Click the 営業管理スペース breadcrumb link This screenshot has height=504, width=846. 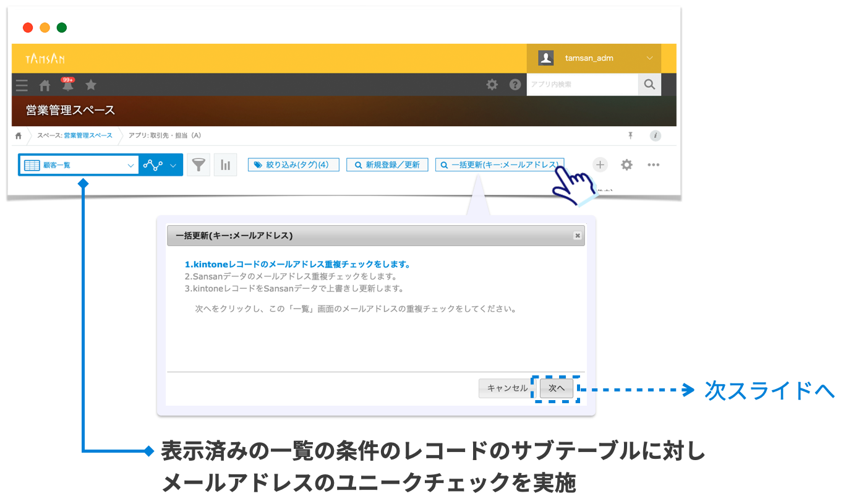click(88, 135)
